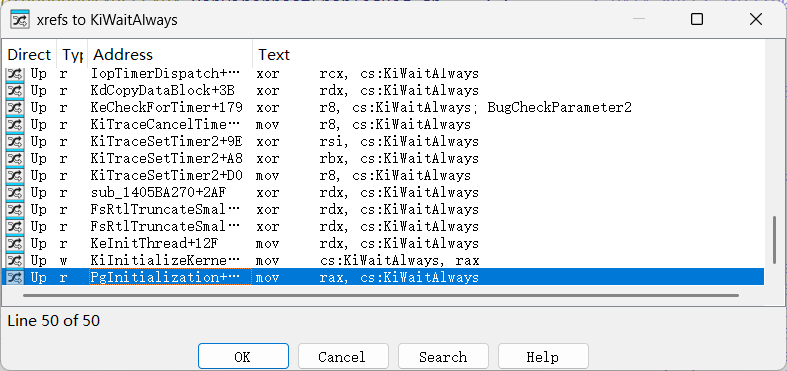Click the Help button
This screenshot has width=787, height=371.
pyautogui.click(x=543, y=357)
